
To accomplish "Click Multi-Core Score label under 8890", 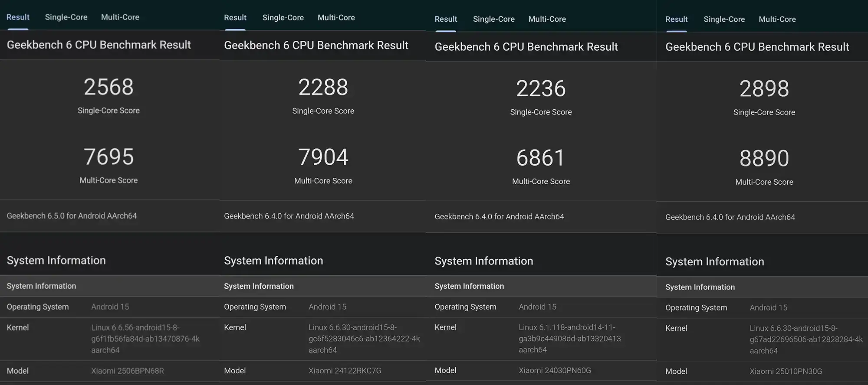I will pos(764,182).
